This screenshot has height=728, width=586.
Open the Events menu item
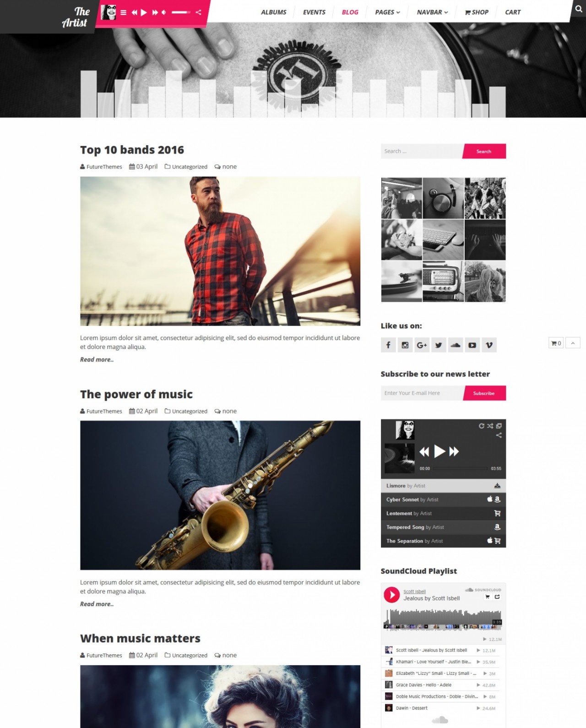click(314, 12)
